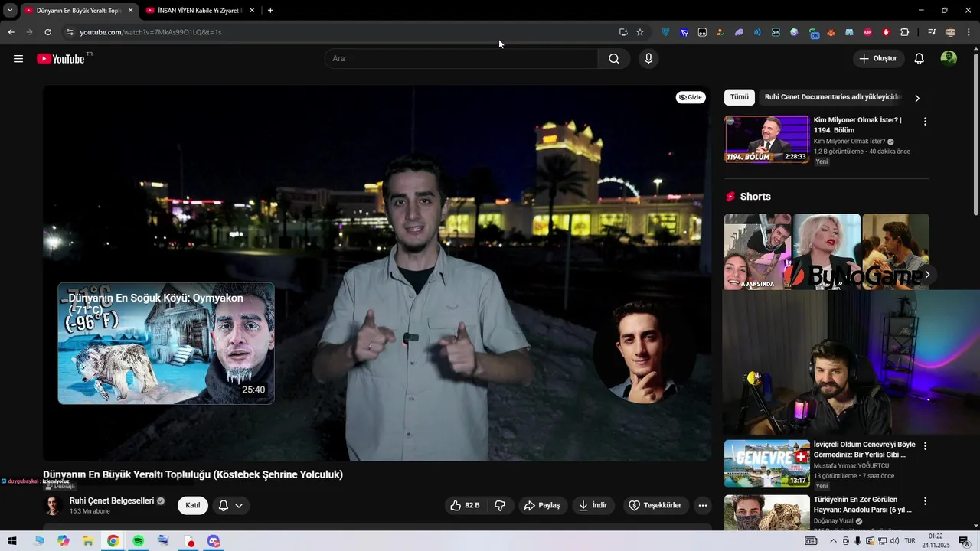Open the ABP Adblock Plus extension
The height and width of the screenshot is (551, 980).
pos(867,32)
